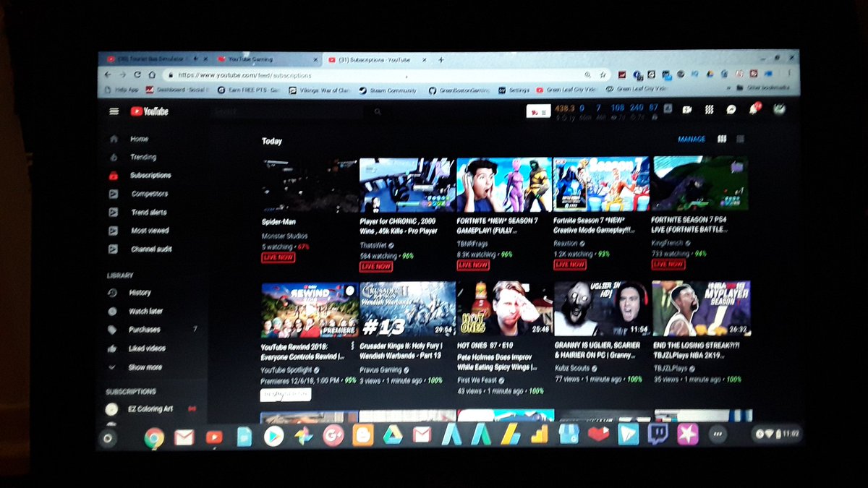Image resolution: width=868 pixels, height=488 pixels.
Task: Switch to grid view layout
Action: pyautogui.click(x=721, y=139)
